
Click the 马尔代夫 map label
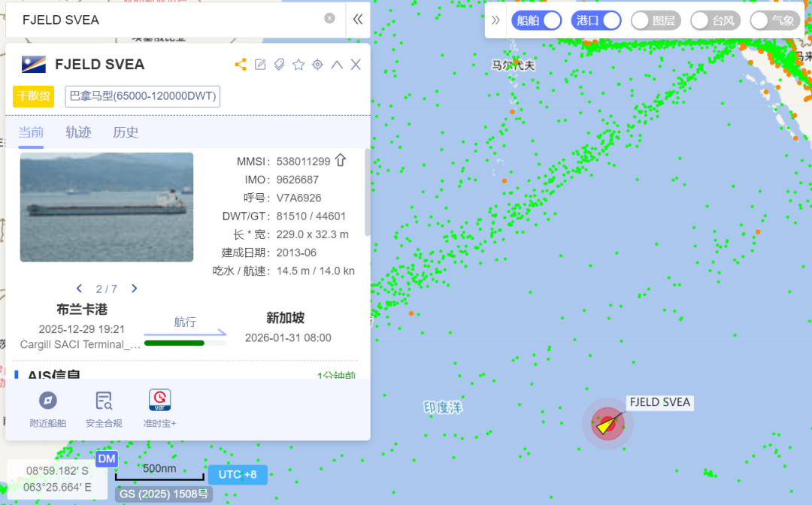[513, 65]
